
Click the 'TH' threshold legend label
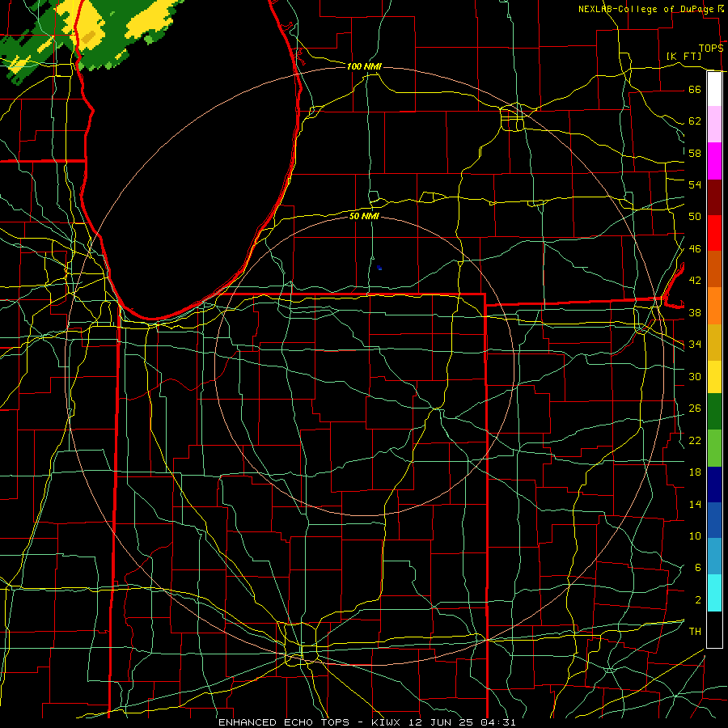[695, 632]
